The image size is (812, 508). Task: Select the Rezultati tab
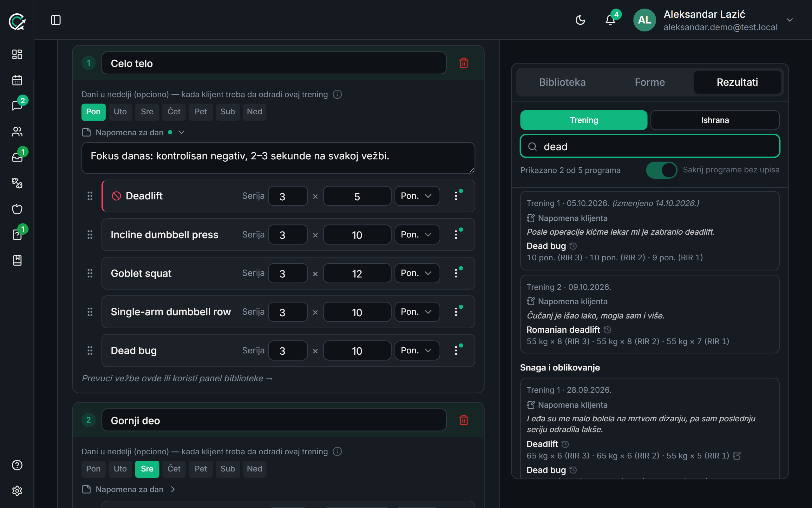[x=737, y=82]
